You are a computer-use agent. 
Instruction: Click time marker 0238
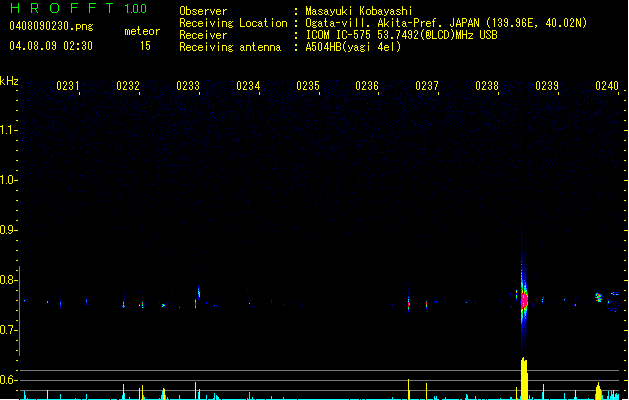487,86
